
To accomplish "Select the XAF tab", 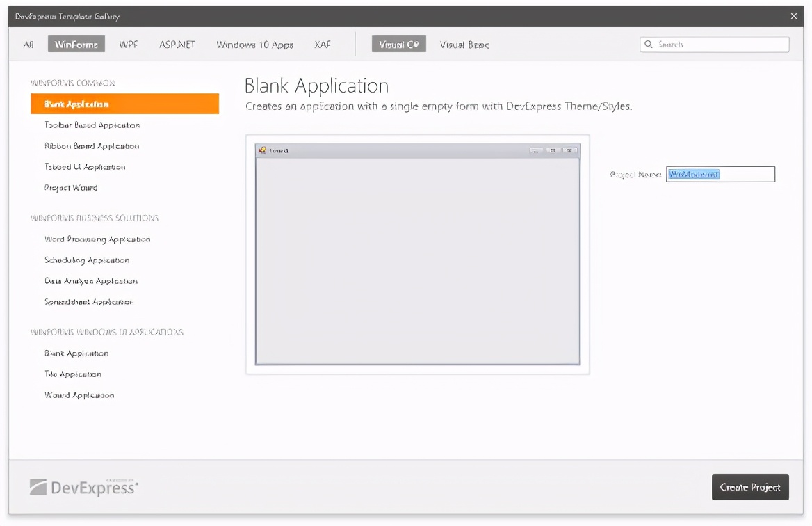I will [x=323, y=45].
